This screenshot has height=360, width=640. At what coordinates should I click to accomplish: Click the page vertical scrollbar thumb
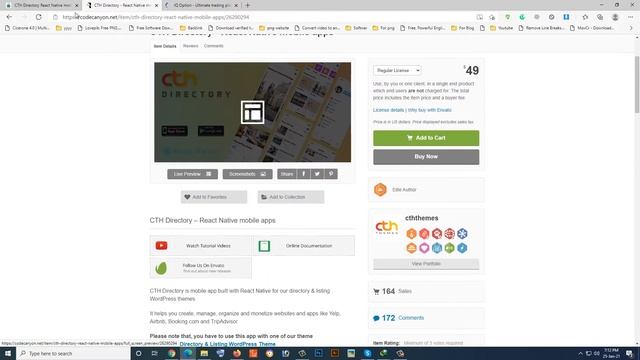coord(637,85)
